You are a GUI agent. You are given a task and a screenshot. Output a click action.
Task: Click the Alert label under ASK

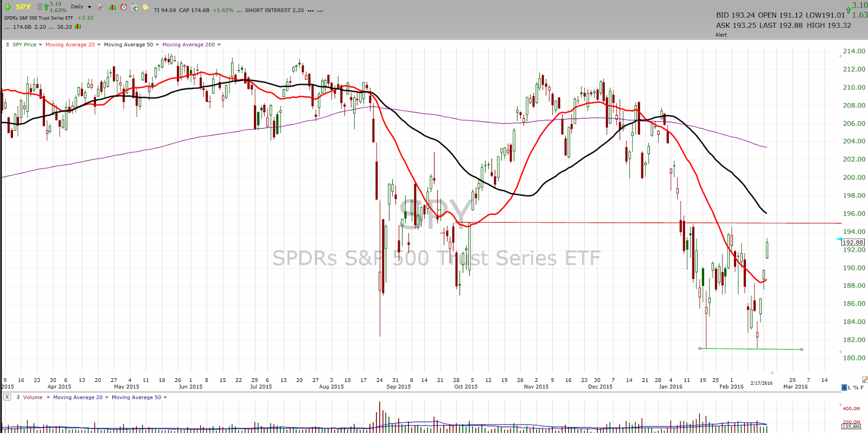point(721,35)
